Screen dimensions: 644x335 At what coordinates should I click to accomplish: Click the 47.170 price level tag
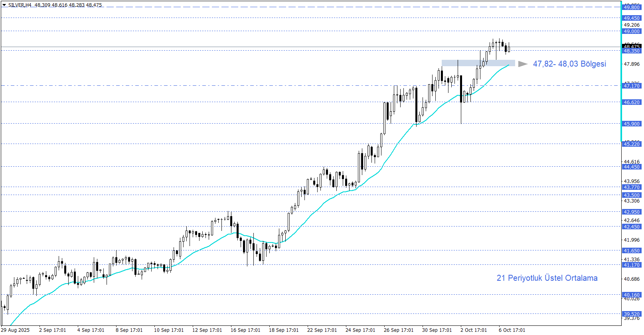tap(632, 86)
